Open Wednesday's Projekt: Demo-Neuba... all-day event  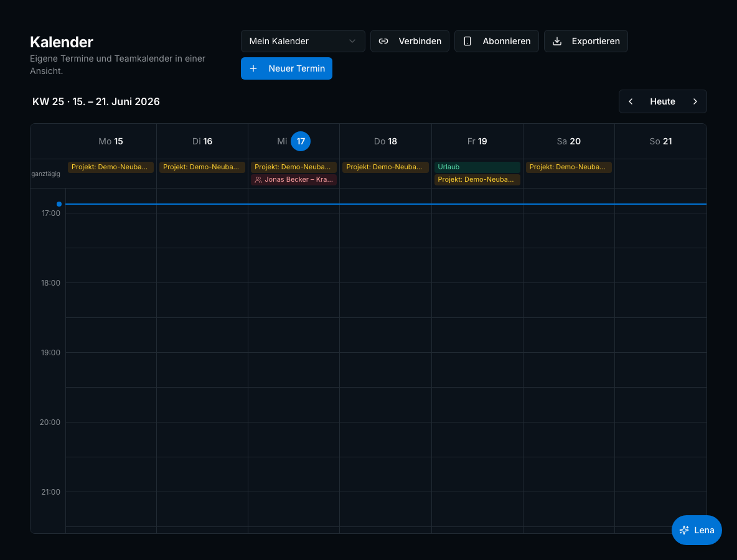(294, 167)
